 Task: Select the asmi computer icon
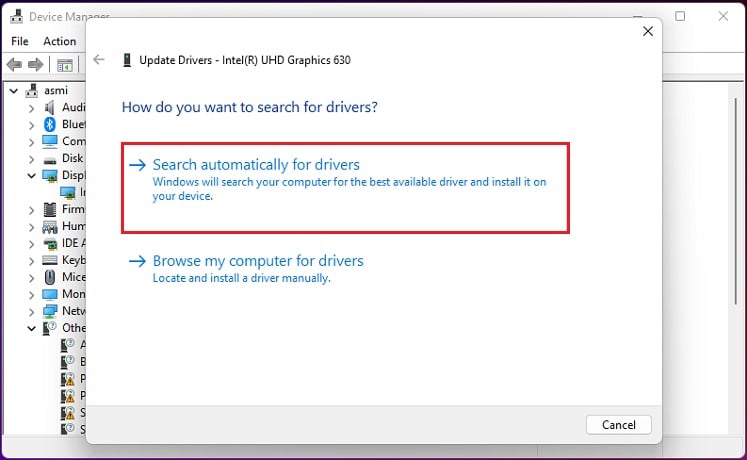tap(31, 90)
